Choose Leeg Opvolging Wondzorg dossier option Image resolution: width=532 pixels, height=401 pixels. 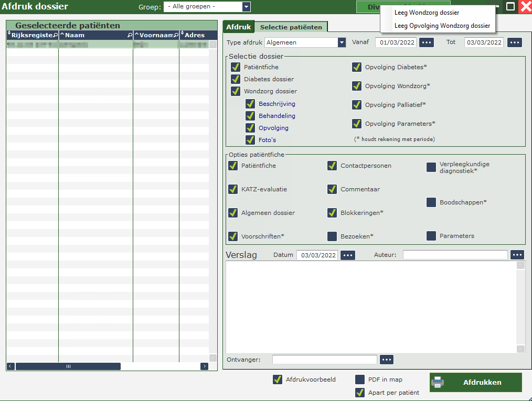coord(442,26)
